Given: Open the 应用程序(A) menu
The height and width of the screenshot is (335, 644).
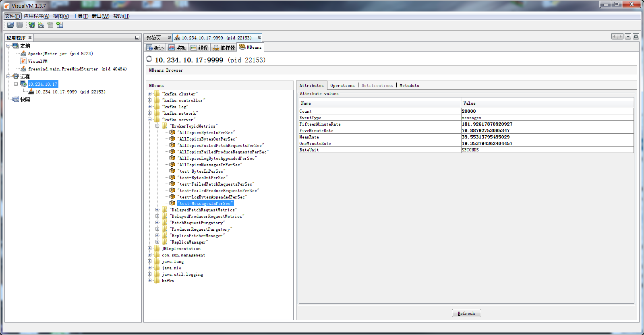Looking at the screenshot, I should (x=36, y=16).
